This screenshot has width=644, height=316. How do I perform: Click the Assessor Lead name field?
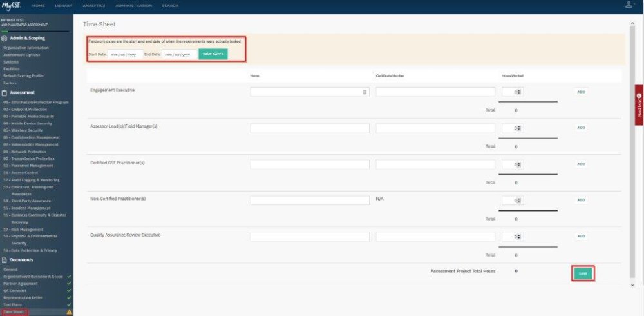point(310,128)
